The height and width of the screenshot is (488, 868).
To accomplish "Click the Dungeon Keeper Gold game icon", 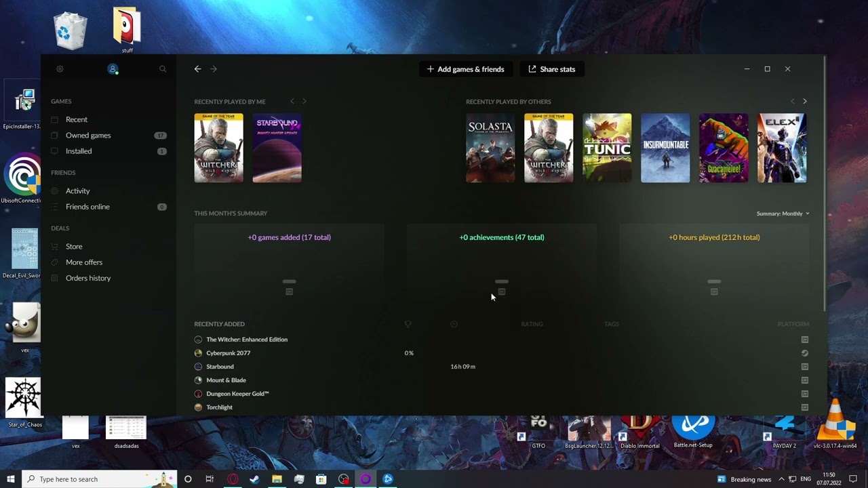I will click(x=198, y=394).
